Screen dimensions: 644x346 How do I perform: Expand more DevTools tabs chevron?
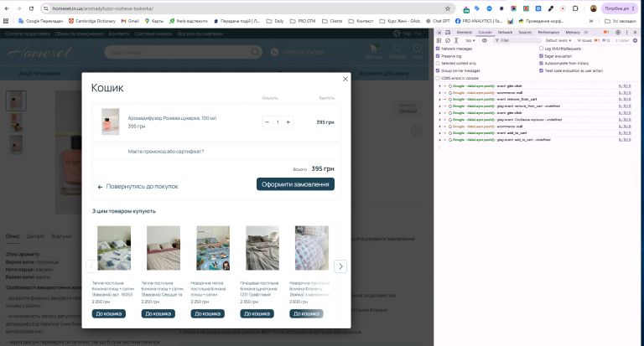click(x=586, y=32)
